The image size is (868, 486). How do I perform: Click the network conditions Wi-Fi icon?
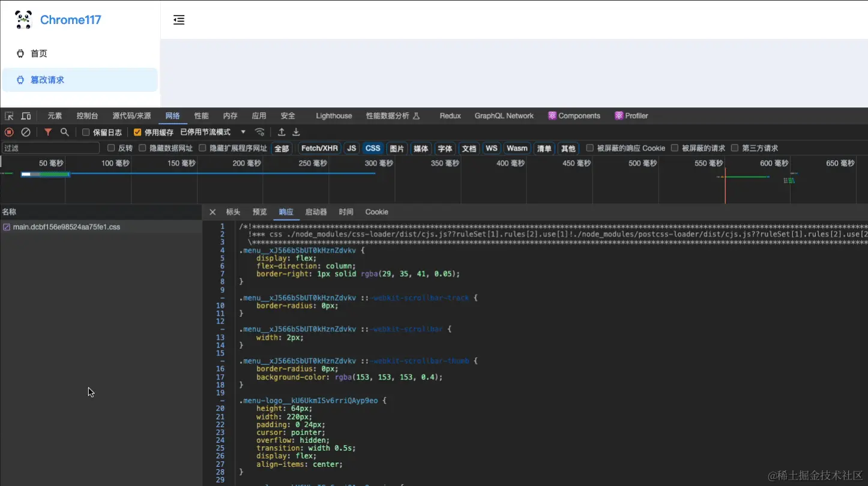[260, 131]
